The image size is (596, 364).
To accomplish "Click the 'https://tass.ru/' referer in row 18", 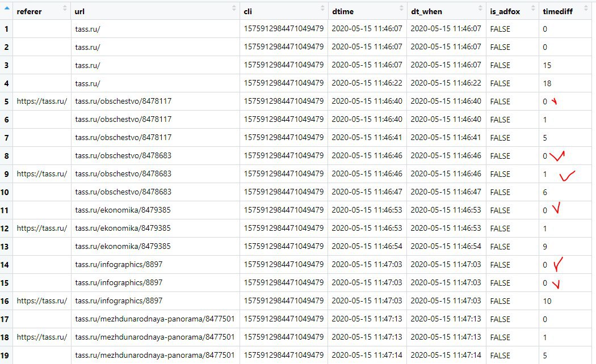I will tap(42, 337).
